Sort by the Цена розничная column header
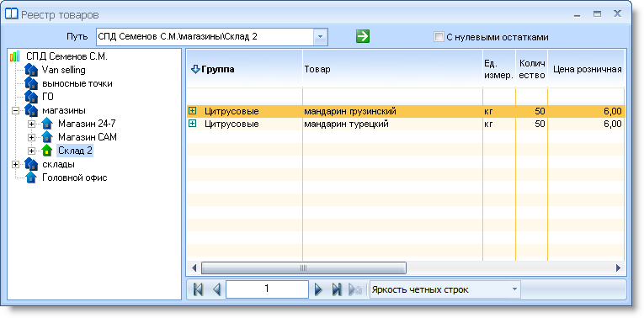This screenshot has width=644, height=318. coord(586,69)
